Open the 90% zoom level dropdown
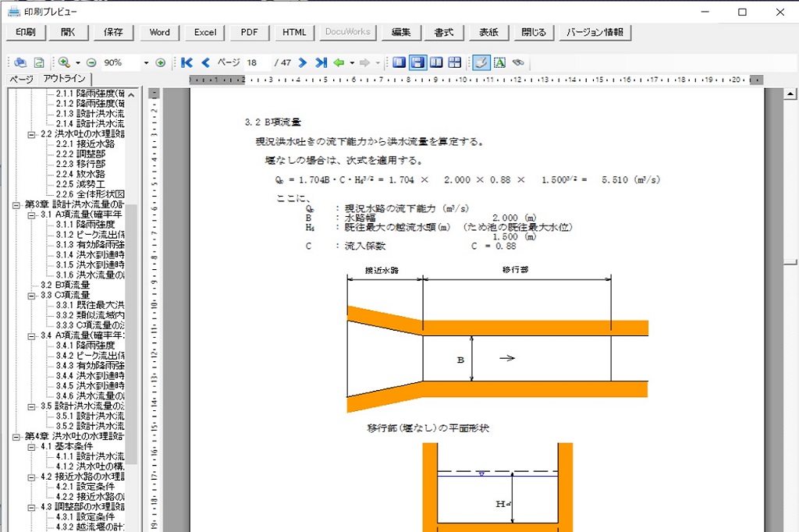 point(146,62)
